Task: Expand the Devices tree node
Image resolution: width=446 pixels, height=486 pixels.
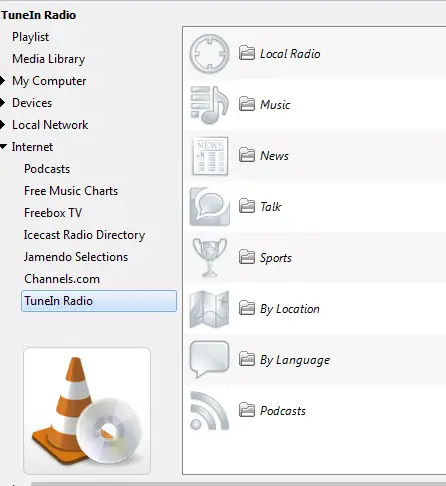Action: tap(2, 103)
